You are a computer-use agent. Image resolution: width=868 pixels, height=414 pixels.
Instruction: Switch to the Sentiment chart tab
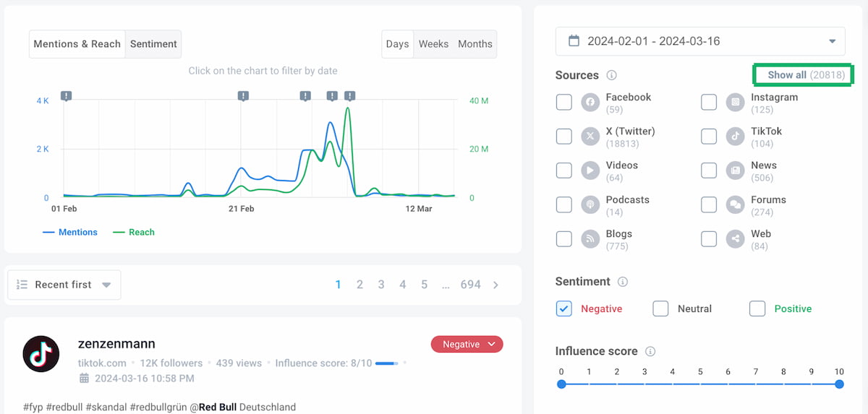tap(153, 44)
